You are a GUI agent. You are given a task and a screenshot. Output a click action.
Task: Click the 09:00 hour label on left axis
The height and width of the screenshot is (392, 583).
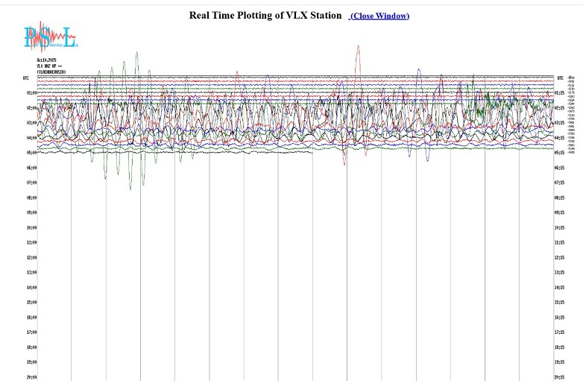pyautogui.click(x=31, y=212)
